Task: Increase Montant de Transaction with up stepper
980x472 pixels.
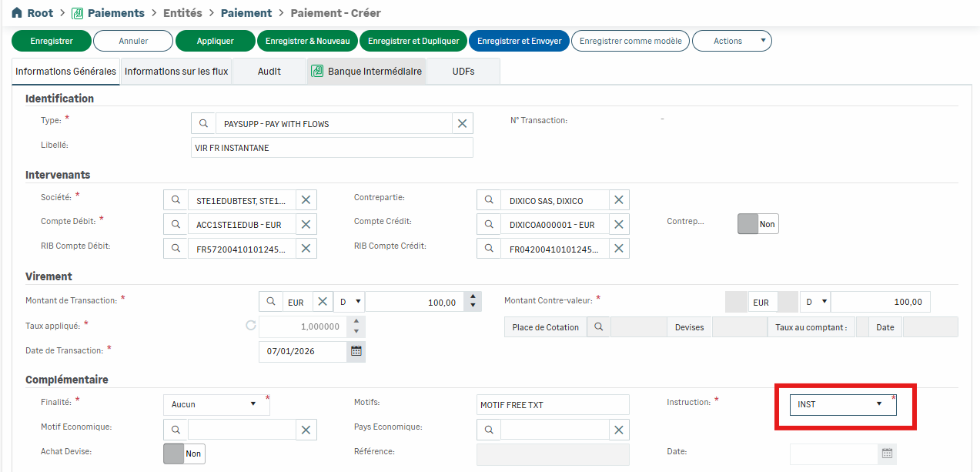Action: click(473, 297)
